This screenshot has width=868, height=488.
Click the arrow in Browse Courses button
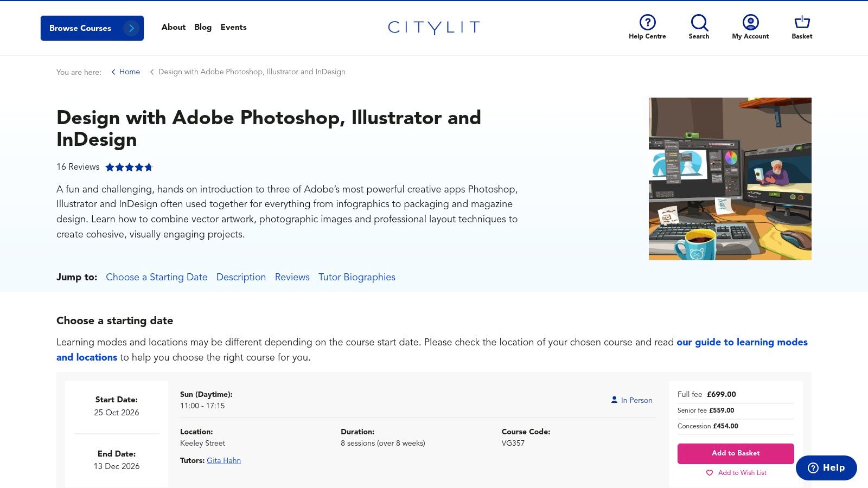pos(131,28)
